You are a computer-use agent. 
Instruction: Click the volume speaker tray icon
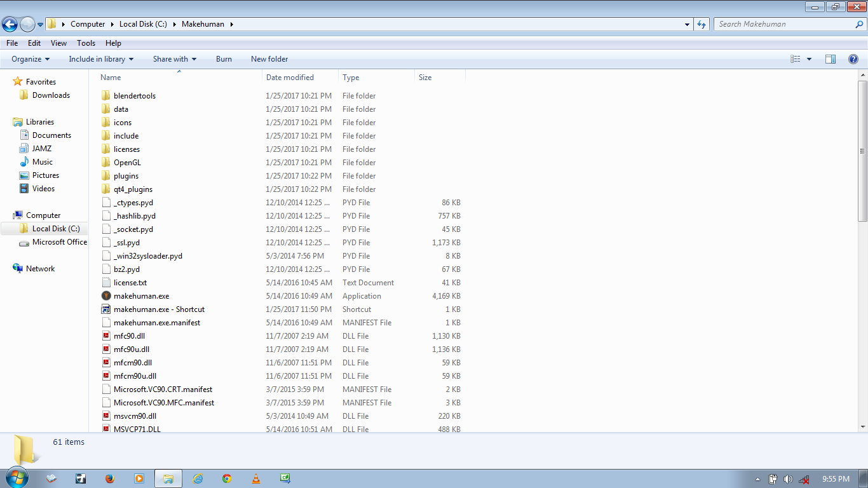click(788, 479)
